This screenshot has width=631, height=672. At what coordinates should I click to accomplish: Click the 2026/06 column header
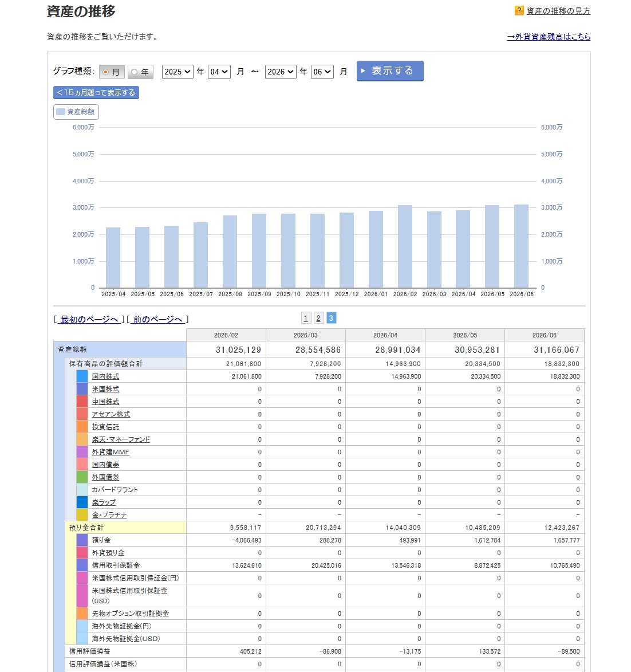point(545,335)
